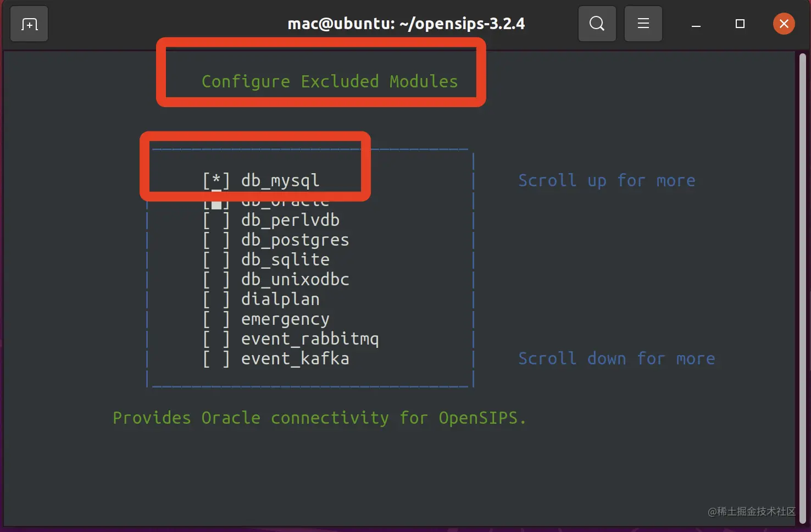
Task: Toggle the event_kafka module checkbox
Action: [x=216, y=359]
